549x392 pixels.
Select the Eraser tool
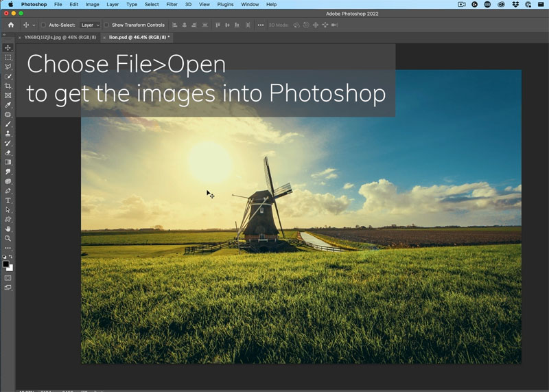click(x=8, y=152)
